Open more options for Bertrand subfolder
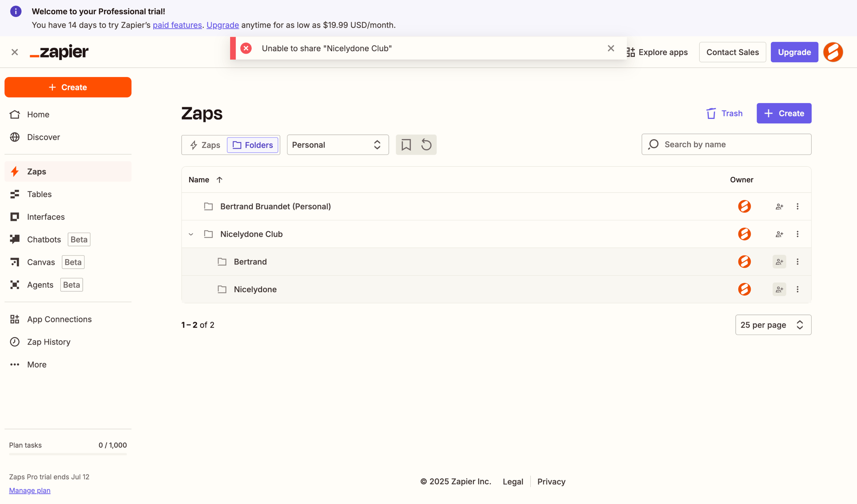Screen dimensions: 857x504 click(x=797, y=262)
